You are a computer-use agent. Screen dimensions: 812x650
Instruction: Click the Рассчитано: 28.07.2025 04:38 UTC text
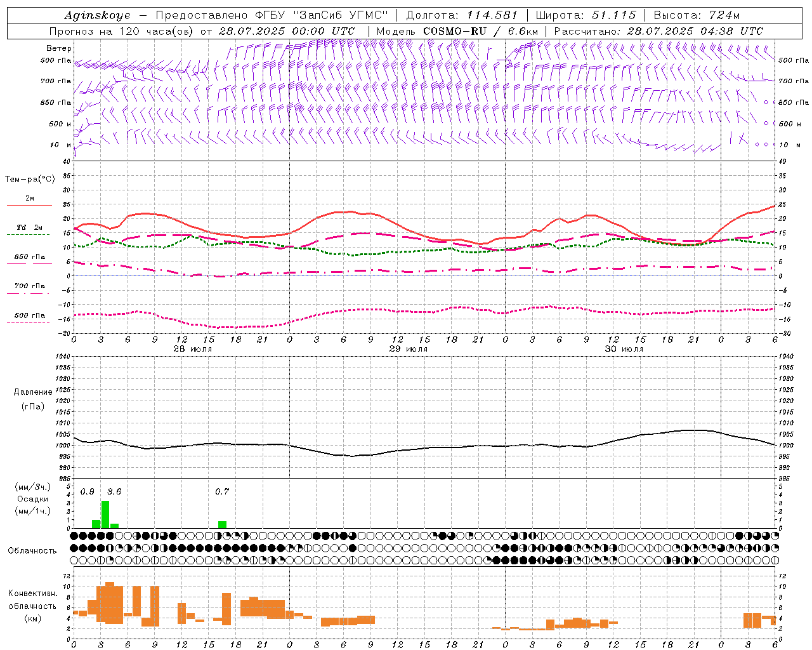click(658, 31)
